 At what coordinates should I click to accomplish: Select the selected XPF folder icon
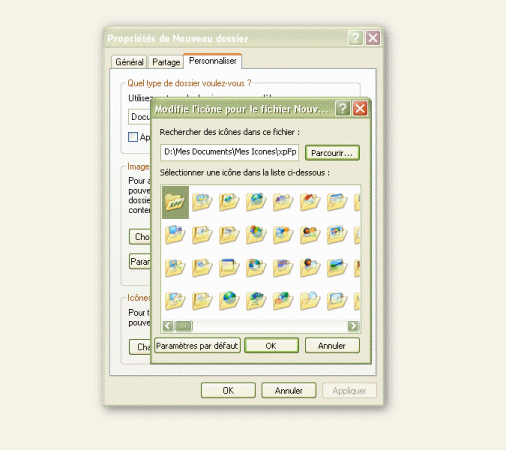click(x=175, y=202)
